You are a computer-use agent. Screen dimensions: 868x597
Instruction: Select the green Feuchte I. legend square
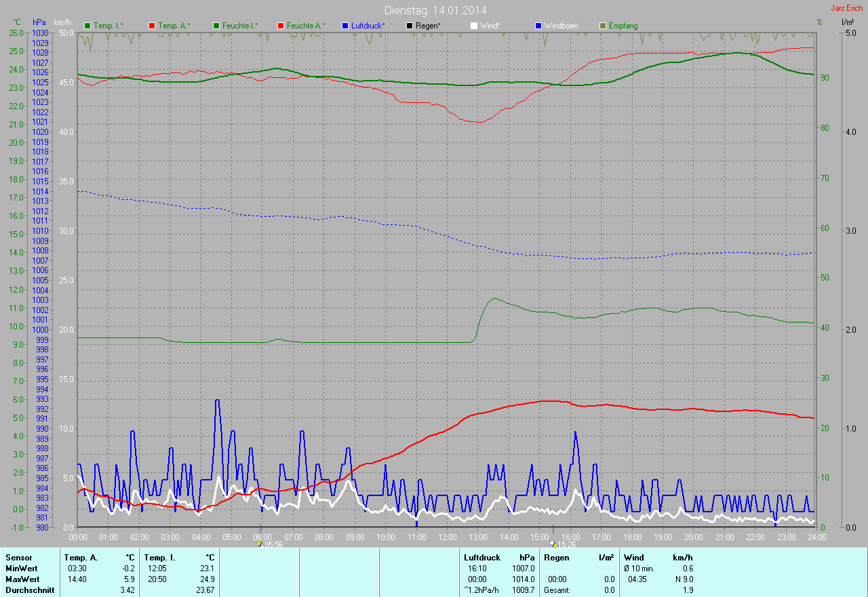click(x=216, y=26)
